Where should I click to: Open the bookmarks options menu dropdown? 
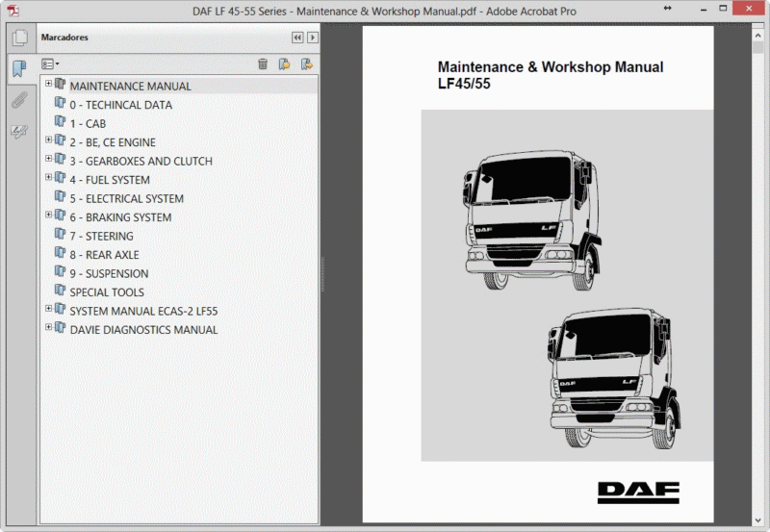pyautogui.click(x=50, y=63)
